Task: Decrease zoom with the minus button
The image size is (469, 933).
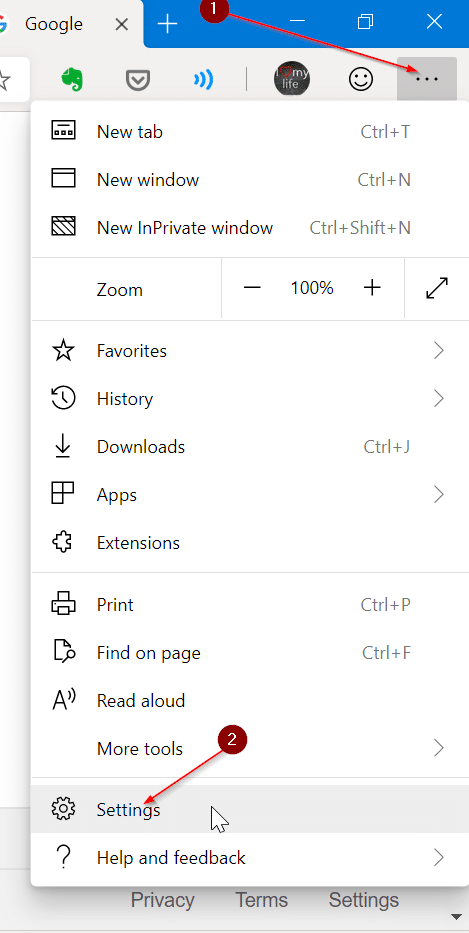Action: [x=252, y=289]
